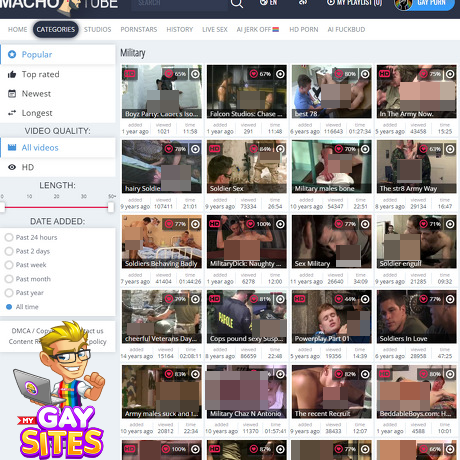The image size is (460, 460).
Task: Sort by Longest using the arrows icon
Action: [12, 113]
